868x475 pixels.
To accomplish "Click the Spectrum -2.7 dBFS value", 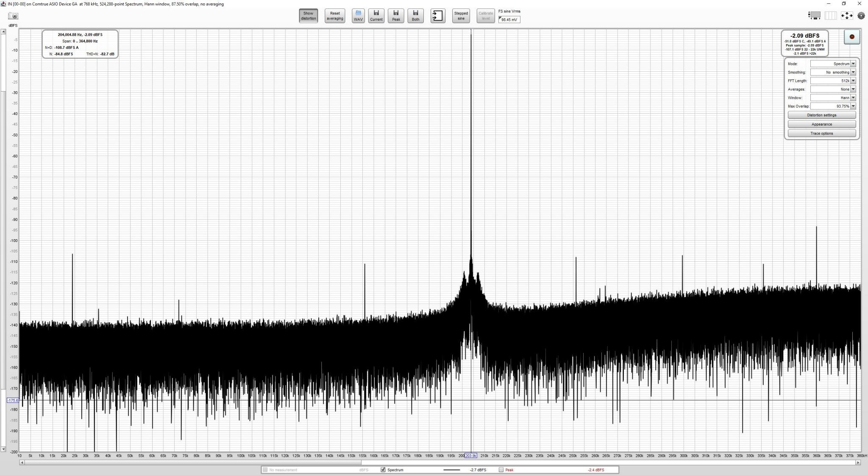I will (478, 470).
